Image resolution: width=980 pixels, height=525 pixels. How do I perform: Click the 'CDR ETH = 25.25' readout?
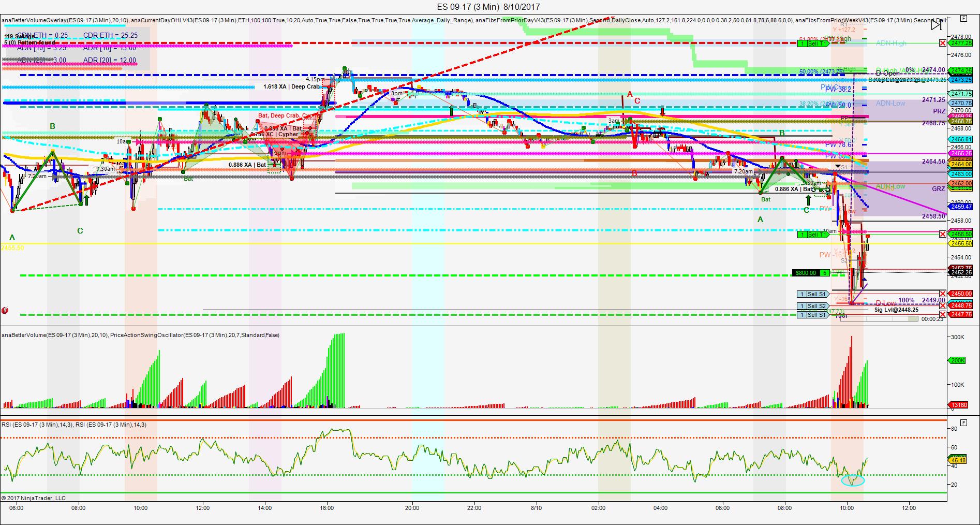[x=111, y=35]
